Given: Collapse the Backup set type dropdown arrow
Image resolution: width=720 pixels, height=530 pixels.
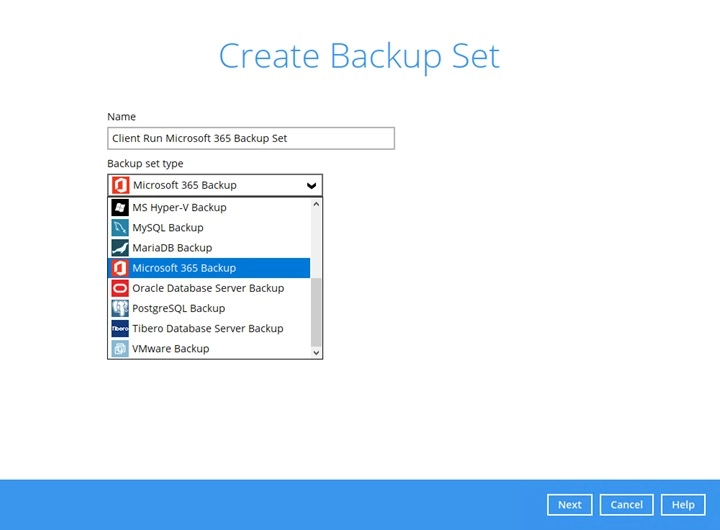Looking at the screenshot, I should [x=311, y=186].
